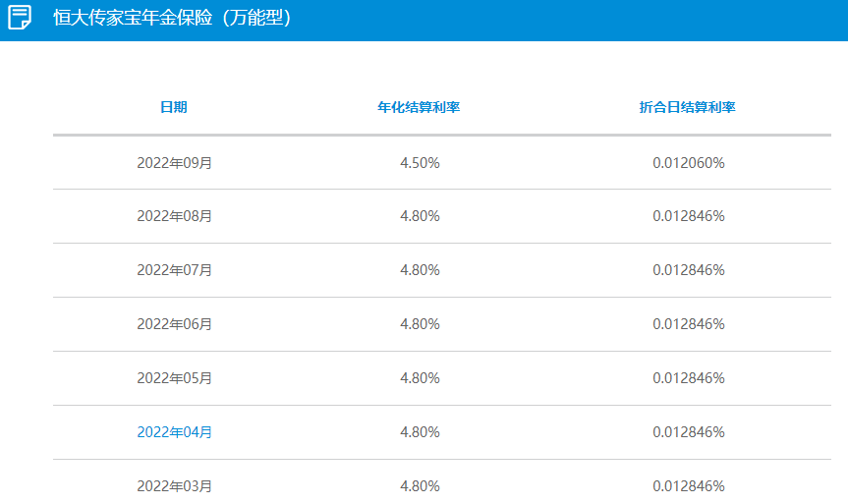Click the 0.012846% daily rate for 2022年08月

coord(689,216)
